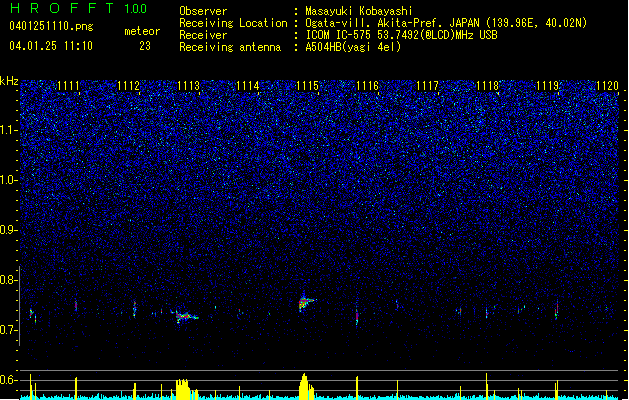Click the date stamp 04.01.25 11:10
Image resolution: width=629 pixels, height=400 pixels.
[51, 46]
